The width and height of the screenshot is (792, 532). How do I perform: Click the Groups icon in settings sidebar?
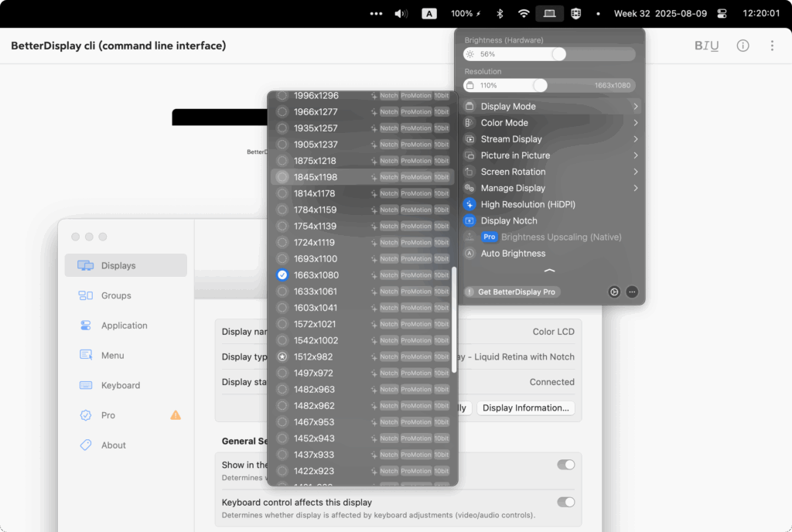(85, 295)
